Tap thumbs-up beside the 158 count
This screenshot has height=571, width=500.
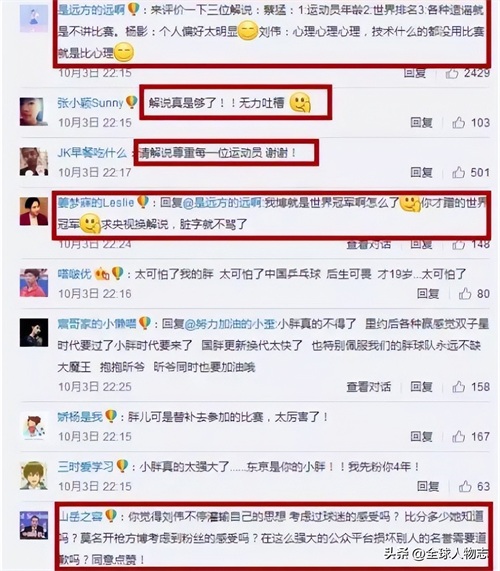tap(458, 387)
